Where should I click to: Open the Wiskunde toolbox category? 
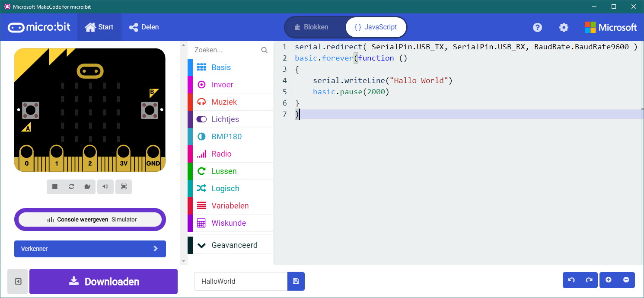tap(230, 223)
